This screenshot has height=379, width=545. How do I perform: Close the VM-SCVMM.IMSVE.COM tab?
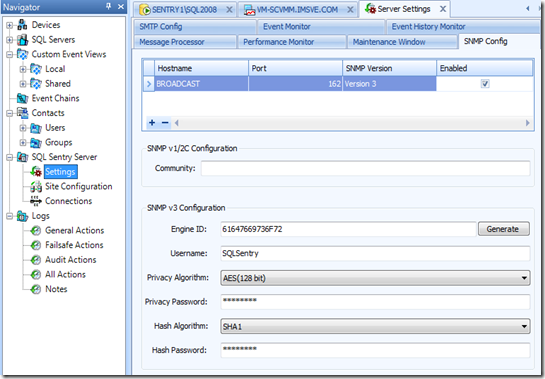tap(351, 10)
